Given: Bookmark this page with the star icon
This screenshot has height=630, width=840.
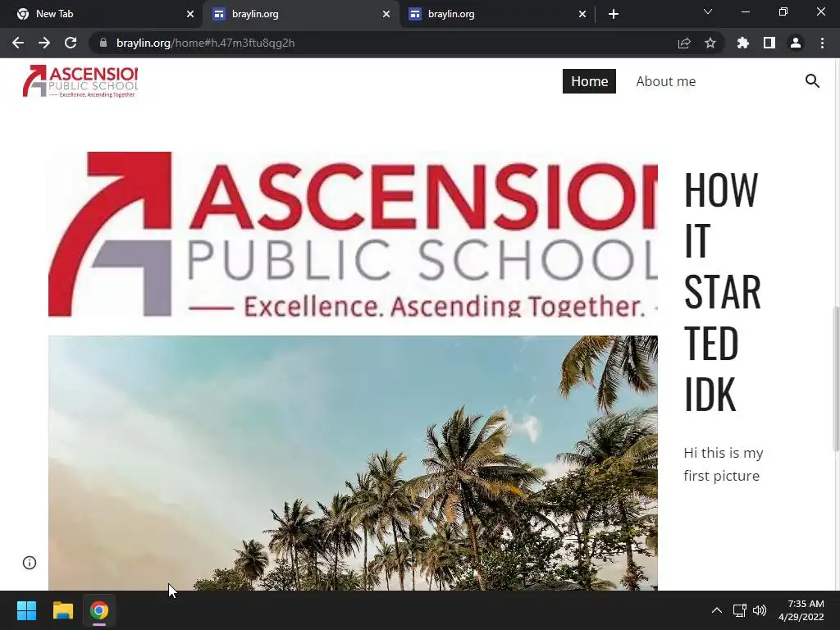Looking at the screenshot, I should [710, 43].
